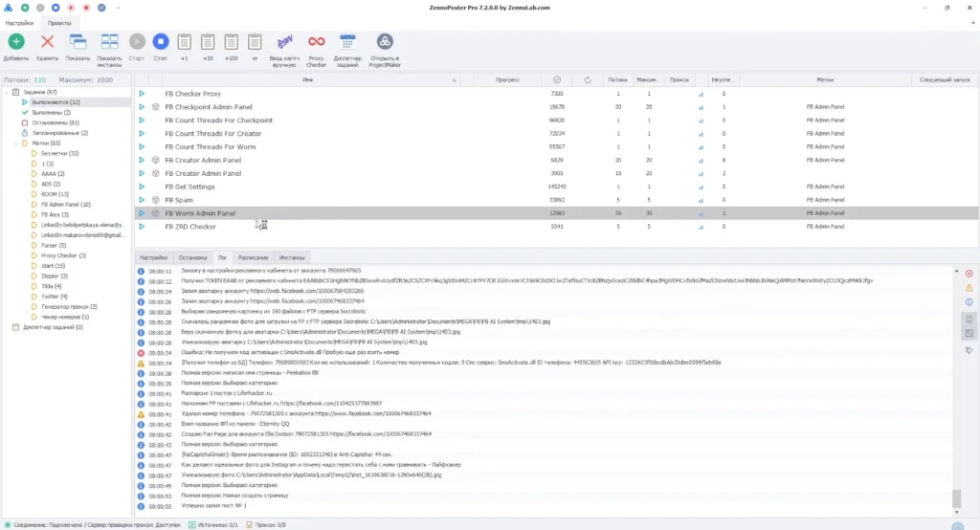
Task: Open the quick access dropdown arrow in title bar
Action: 118,8
